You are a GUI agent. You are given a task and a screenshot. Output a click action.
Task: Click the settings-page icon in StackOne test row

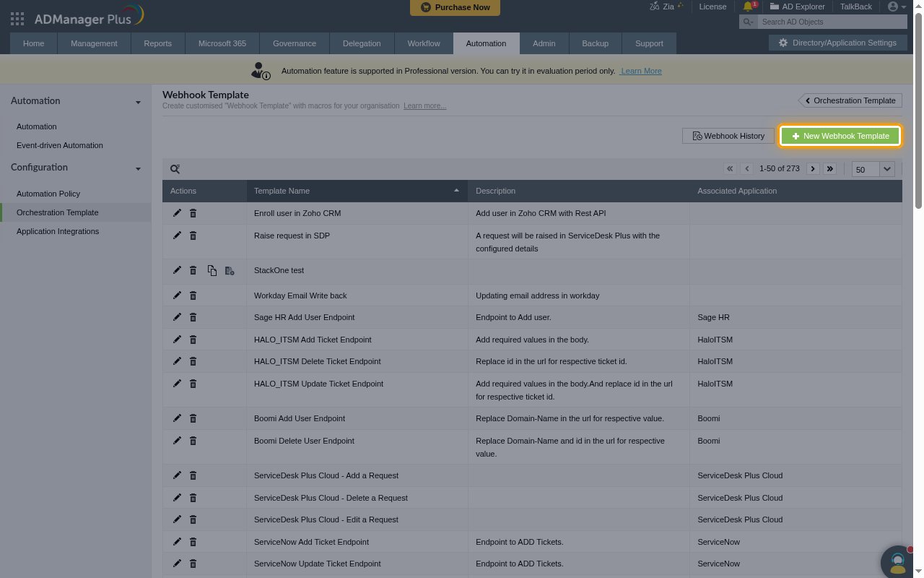pyautogui.click(x=230, y=270)
